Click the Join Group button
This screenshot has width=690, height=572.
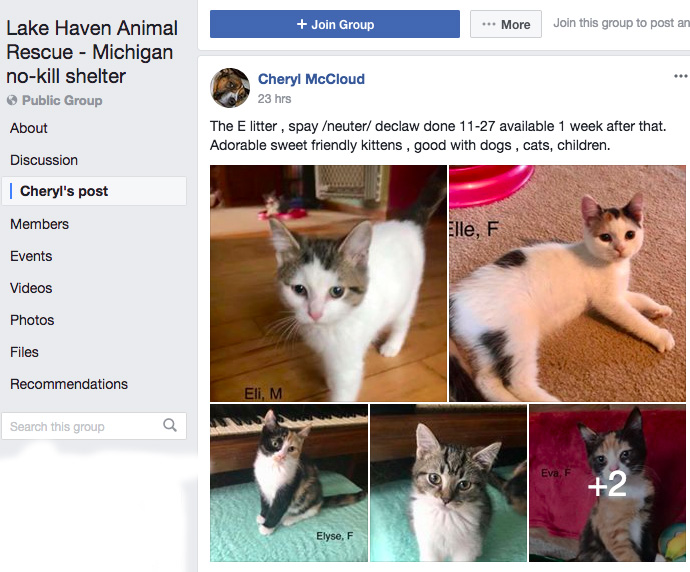pos(335,24)
